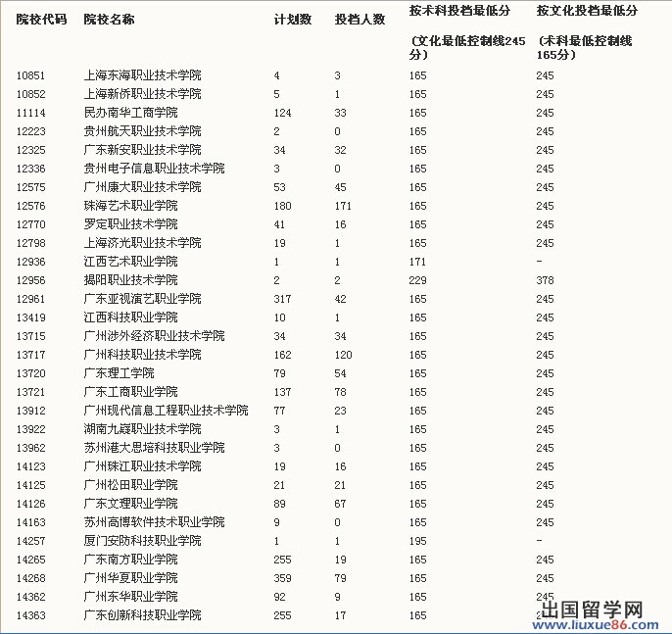The image size is (672, 634).
Task: Select 上海东海职业技术学院 in the name column
Action: (x=142, y=75)
